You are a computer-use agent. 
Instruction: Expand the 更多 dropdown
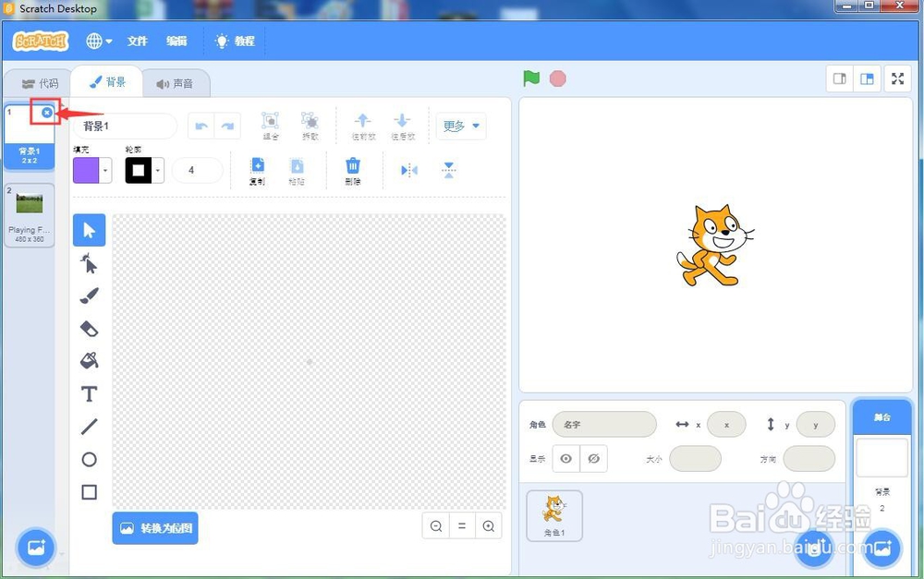(x=461, y=126)
